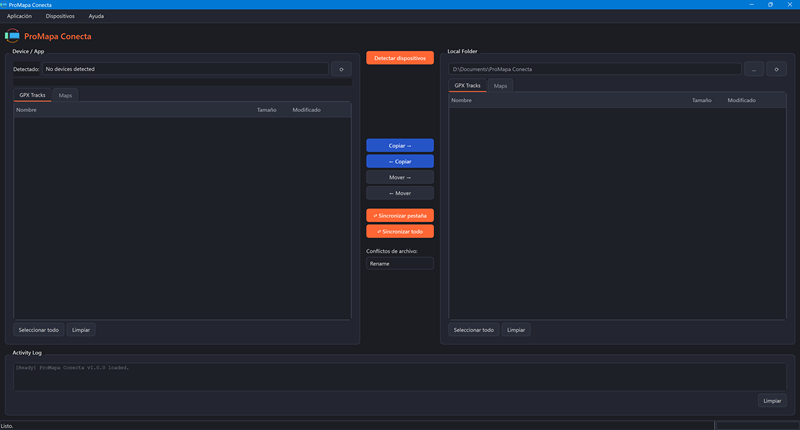Click Sincronizar todo button
This screenshot has height=430, width=800.
[x=400, y=231]
